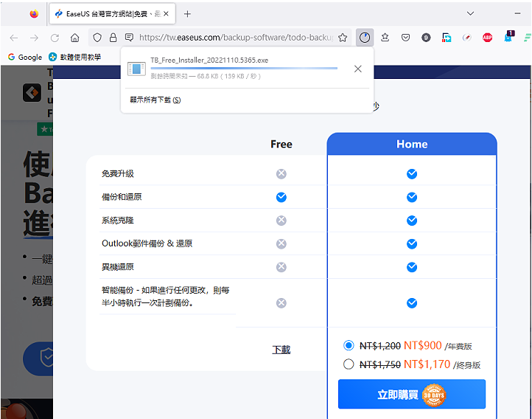Click Free column checkmark for 備份和還原
This screenshot has height=419, width=532.
[281, 197]
